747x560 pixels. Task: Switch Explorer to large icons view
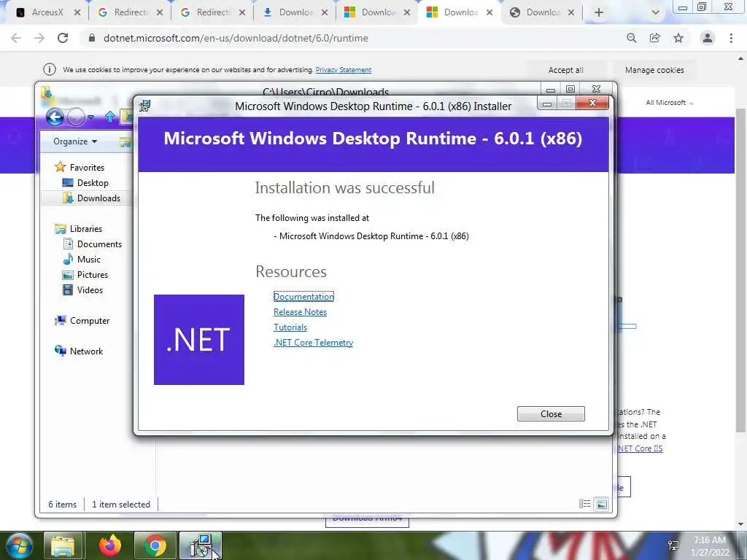point(602,504)
